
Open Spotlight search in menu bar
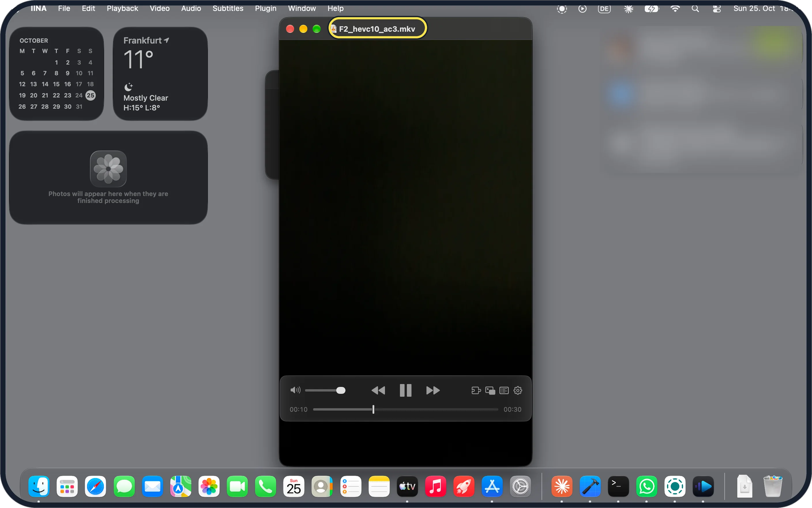click(x=695, y=9)
